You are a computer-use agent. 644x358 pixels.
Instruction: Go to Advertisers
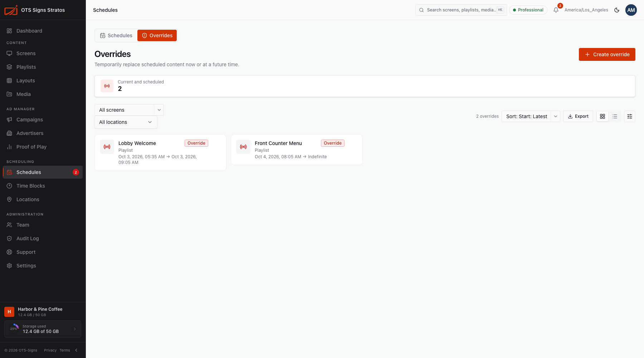point(43,133)
